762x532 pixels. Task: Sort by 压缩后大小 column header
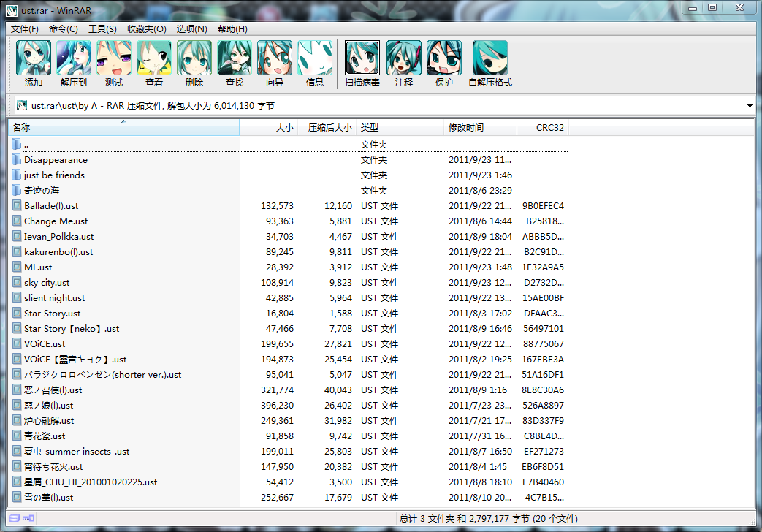(x=327, y=127)
